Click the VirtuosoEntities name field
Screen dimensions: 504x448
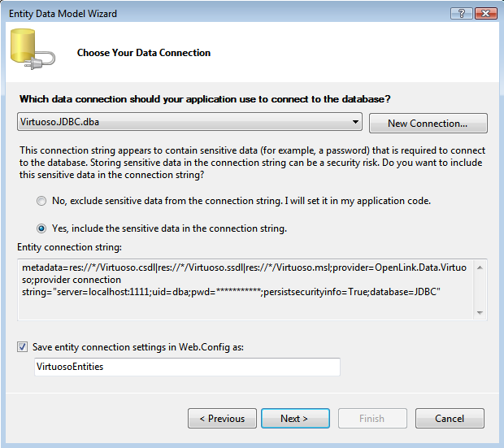[x=187, y=367]
